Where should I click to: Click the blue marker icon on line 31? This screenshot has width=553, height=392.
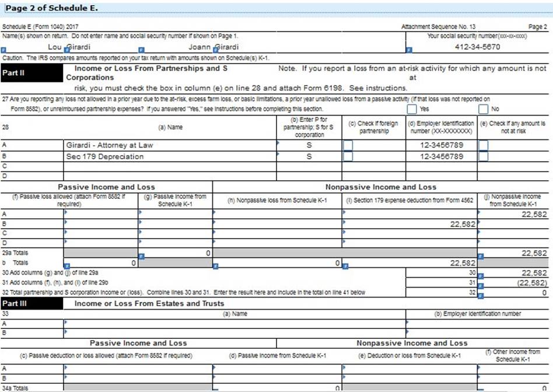[x=481, y=286]
